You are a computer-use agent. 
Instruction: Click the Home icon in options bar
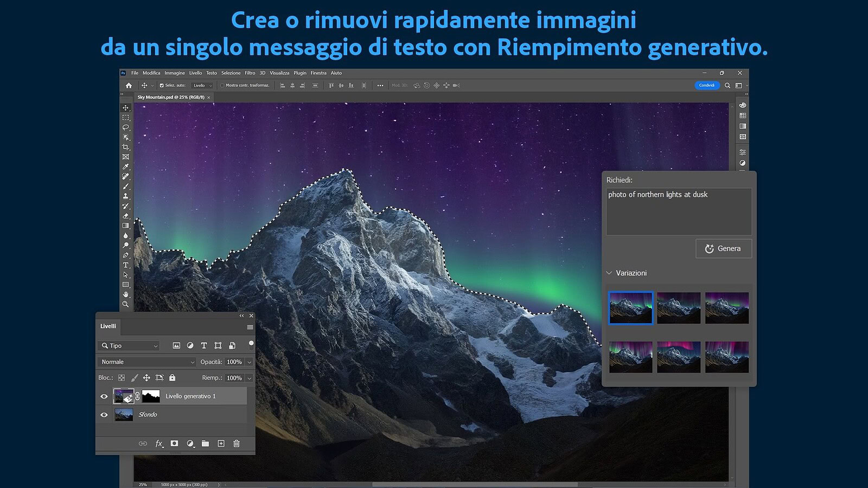pyautogui.click(x=129, y=85)
